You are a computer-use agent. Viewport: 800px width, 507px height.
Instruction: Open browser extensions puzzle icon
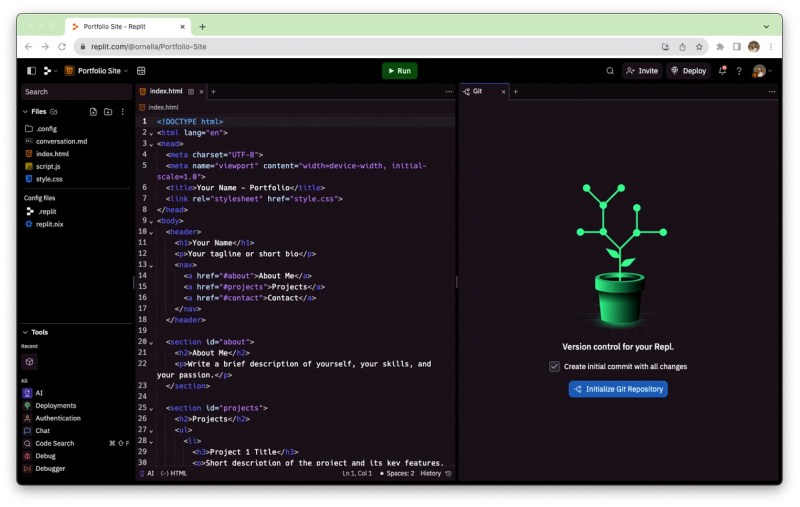point(720,47)
